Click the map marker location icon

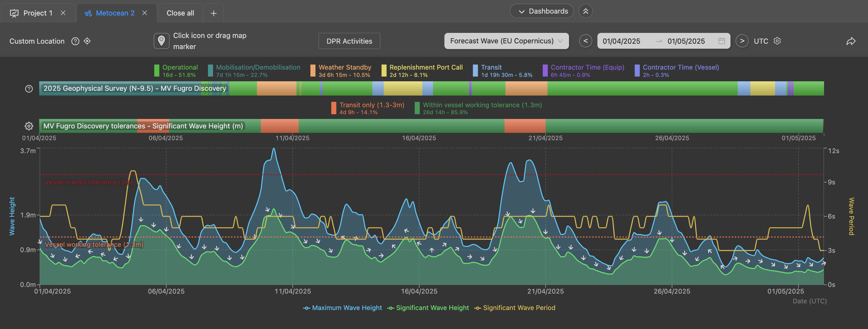coord(162,41)
